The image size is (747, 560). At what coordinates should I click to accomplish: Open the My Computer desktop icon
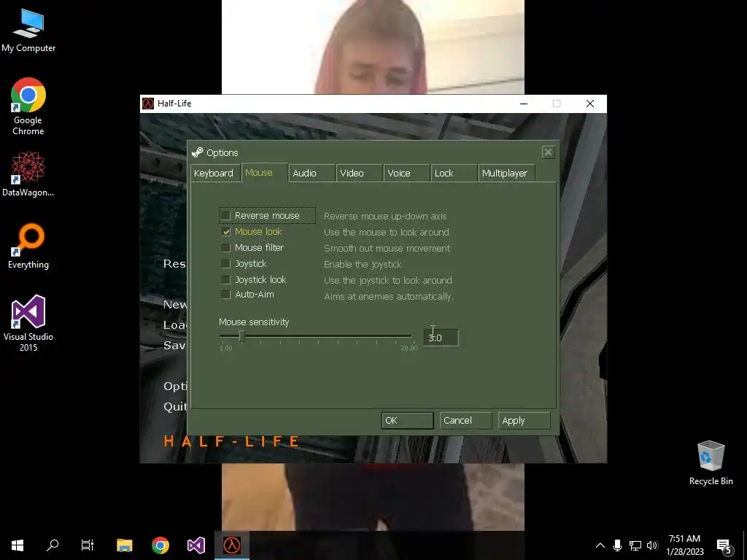point(28,31)
